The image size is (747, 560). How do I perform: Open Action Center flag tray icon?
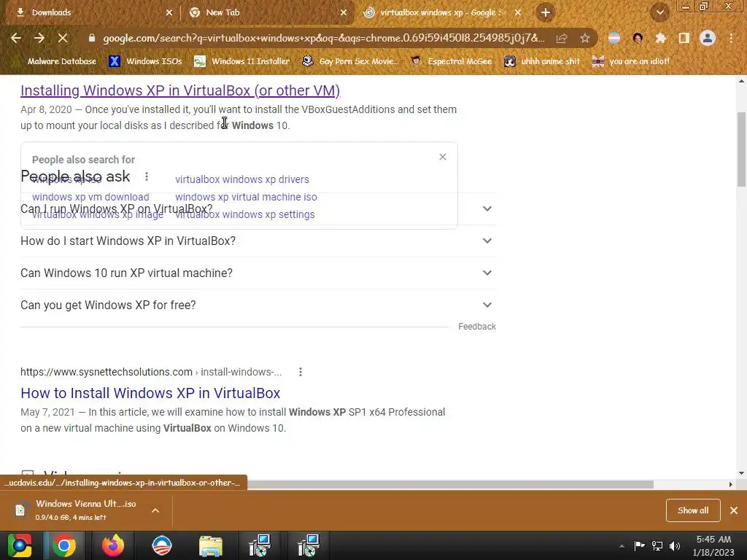coord(639,545)
